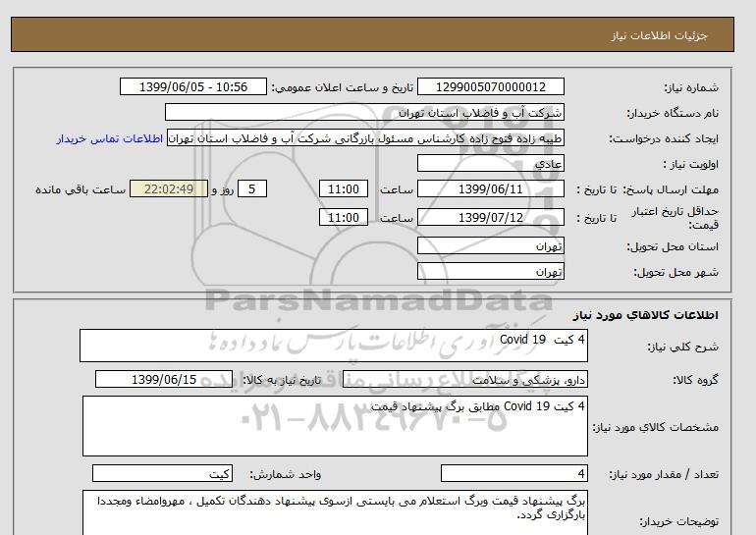Click the label تاریخ نیاز به کالا
Viewport: 756px width, 535px height.
(282, 380)
